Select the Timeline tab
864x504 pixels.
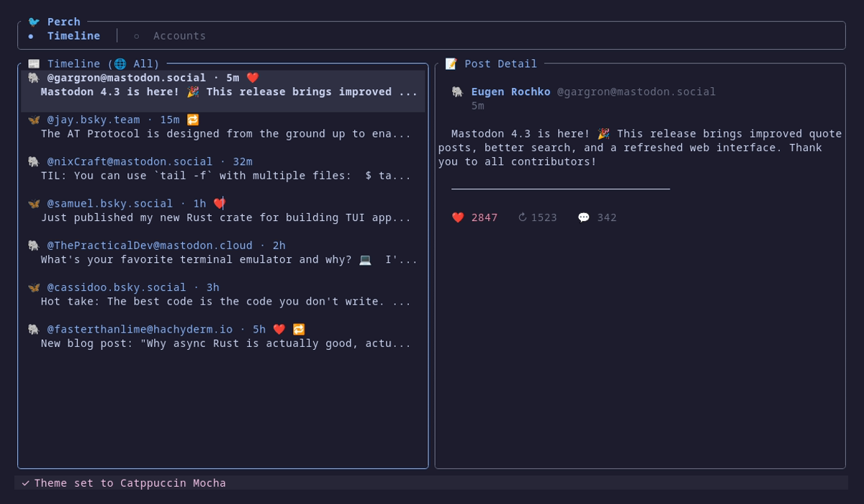tap(73, 35)
